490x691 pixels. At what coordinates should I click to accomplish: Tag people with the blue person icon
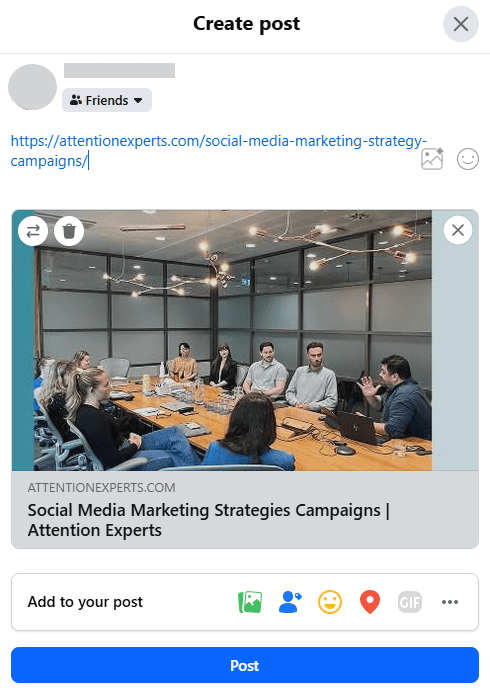coord(290,602)
